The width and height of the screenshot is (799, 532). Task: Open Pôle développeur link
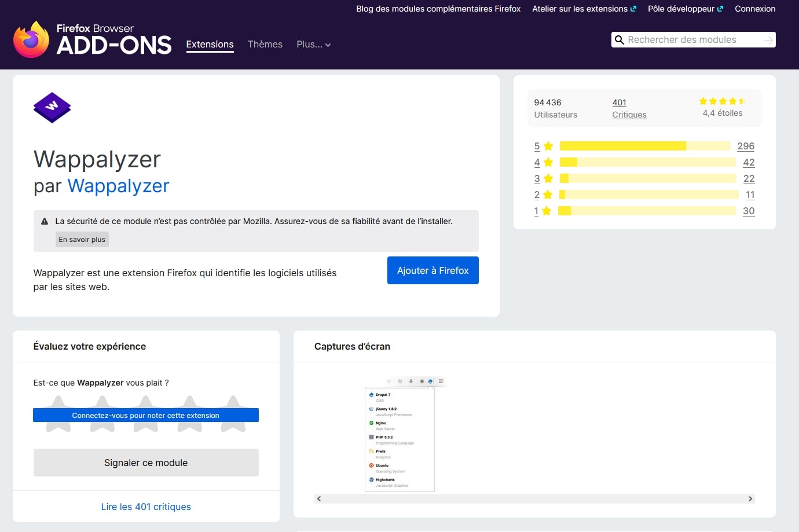686,9
